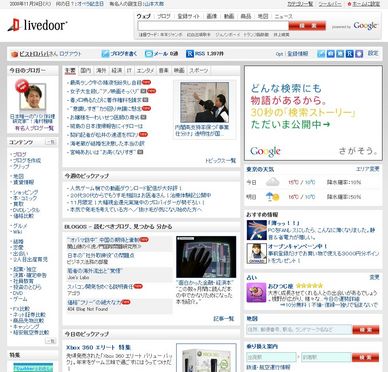Click the thin PC fan thumbnail in おすすめ情報
Viewport: 388px width, 372px height.
coord(256,230)
